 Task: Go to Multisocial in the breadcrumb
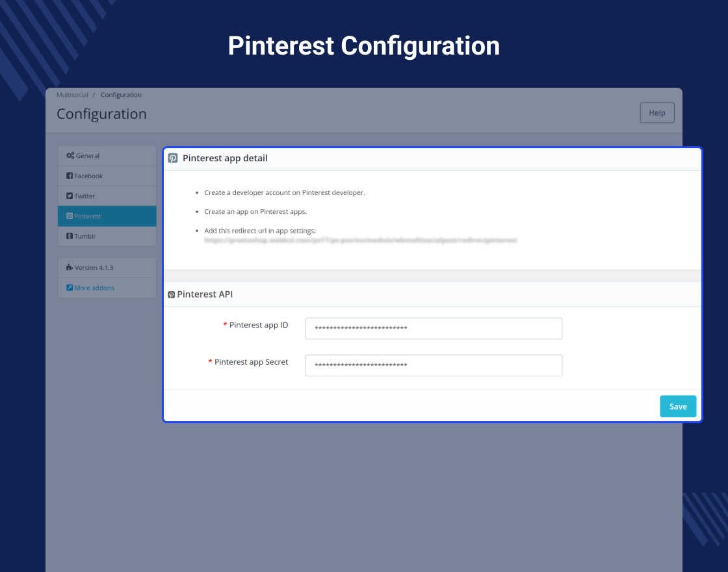coord(72,95)
